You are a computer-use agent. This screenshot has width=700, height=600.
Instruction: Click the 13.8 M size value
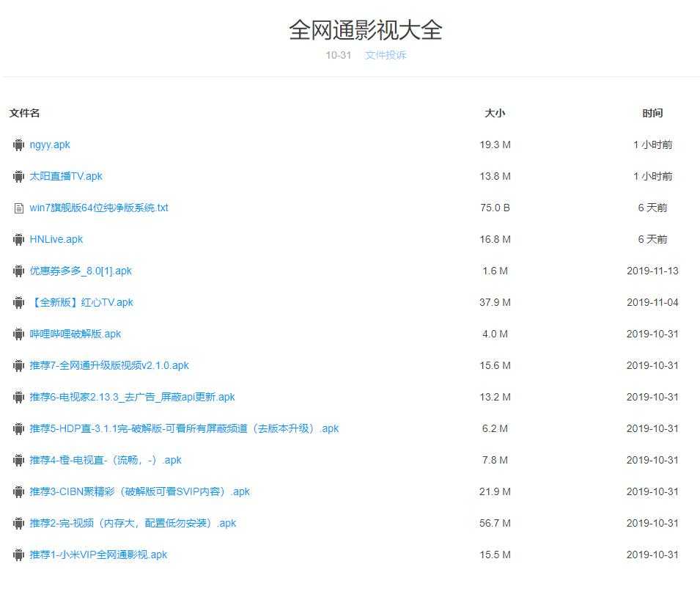click(x=495, y=176)
